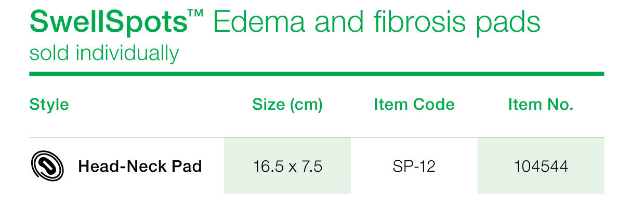
Task: Click the 16.5 x 7.5 size value
Action: (x=287, y=167)
